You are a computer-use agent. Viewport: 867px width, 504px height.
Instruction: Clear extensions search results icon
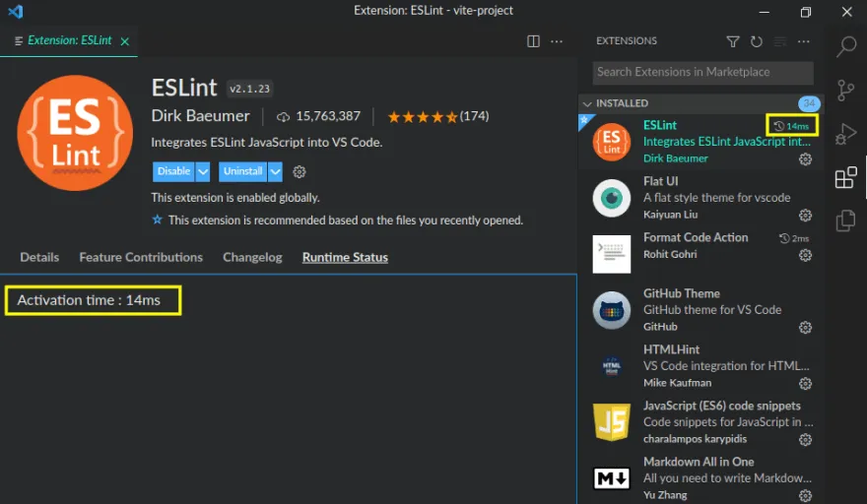tap(780, 41)
